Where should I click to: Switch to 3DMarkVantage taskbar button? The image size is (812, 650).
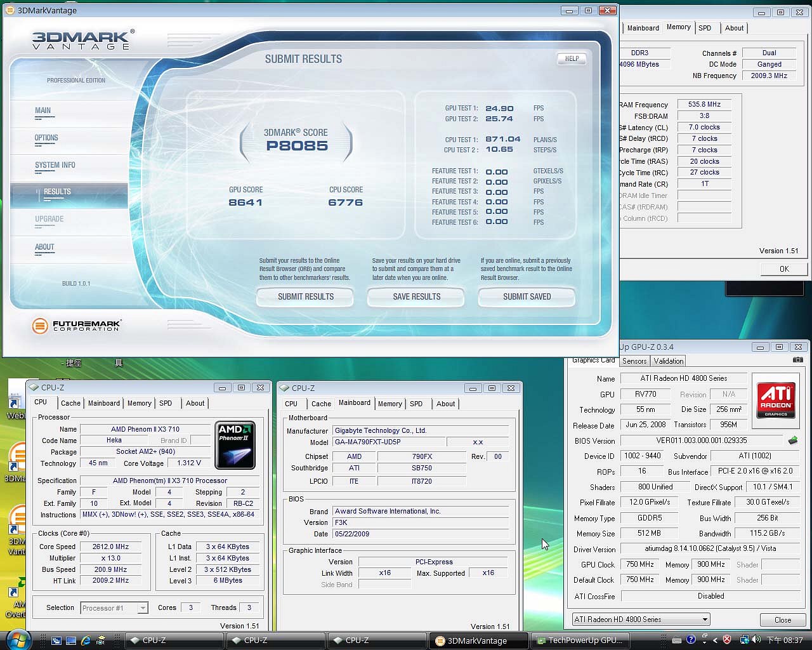tap(479, 640)
